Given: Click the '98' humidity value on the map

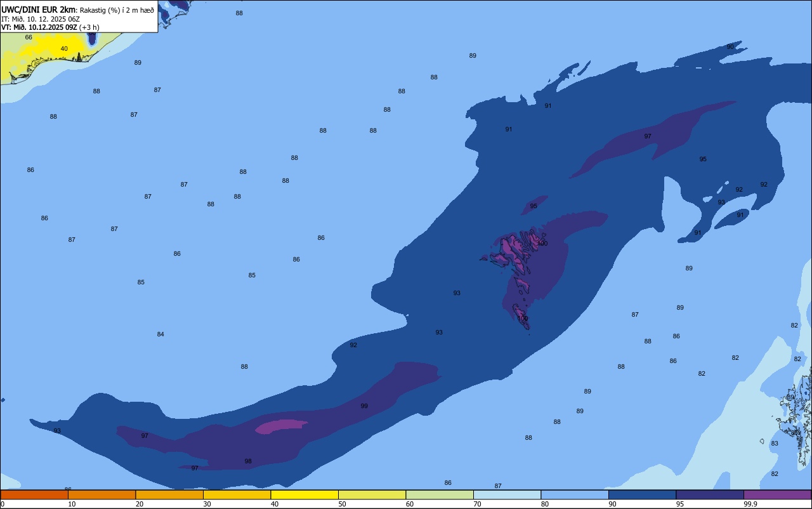Looking at the screenshot, I should pos(248,461).
